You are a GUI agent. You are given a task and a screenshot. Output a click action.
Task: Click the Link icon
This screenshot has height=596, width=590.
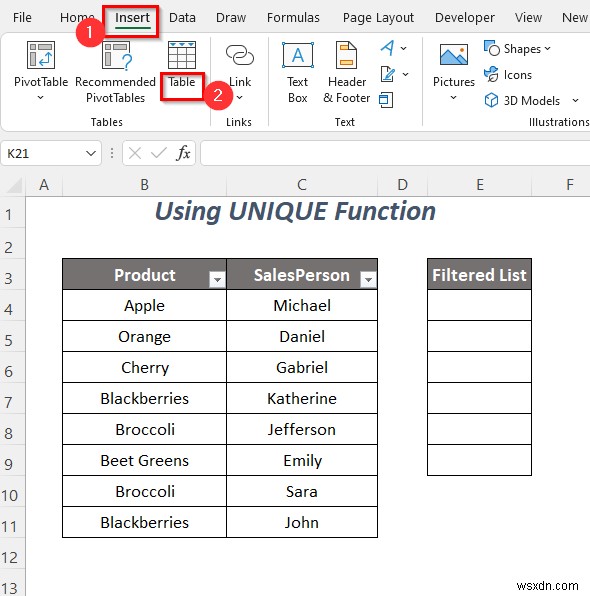(239, 55)
